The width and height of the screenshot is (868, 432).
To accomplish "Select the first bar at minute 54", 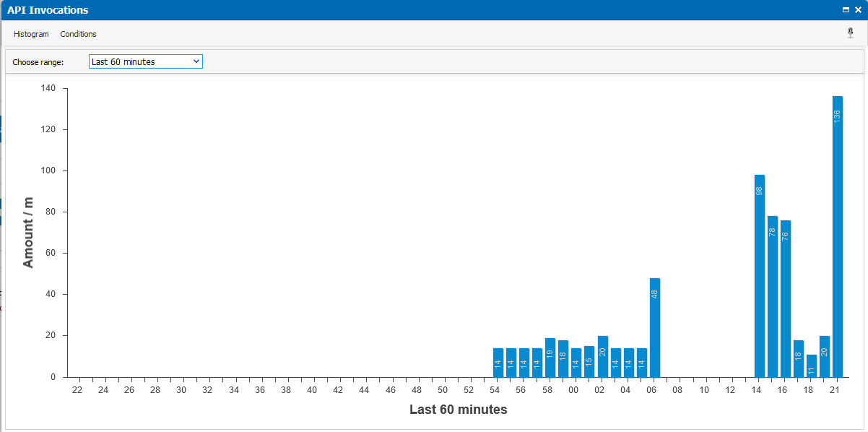I will tap(498, 363).
